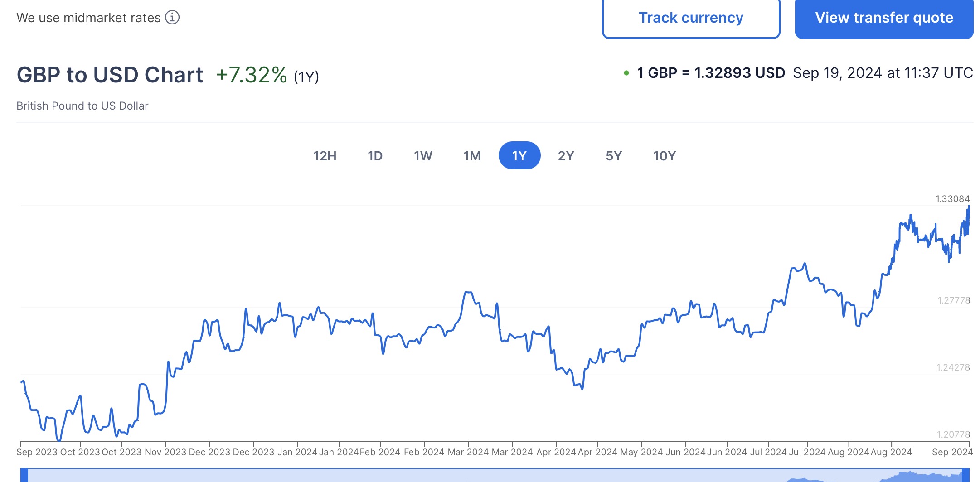Switch chart to 12H range
Viewport: 980px width, 482px height.
tap(325, 156)
